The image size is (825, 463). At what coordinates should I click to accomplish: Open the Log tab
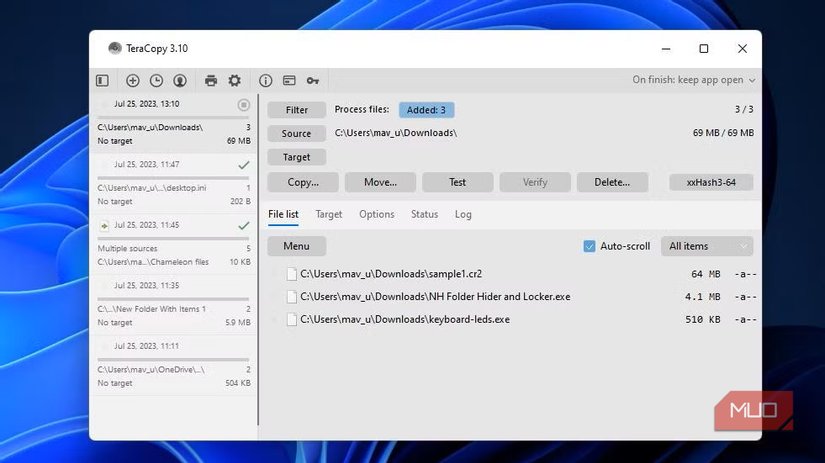click(x=463, y=214)
